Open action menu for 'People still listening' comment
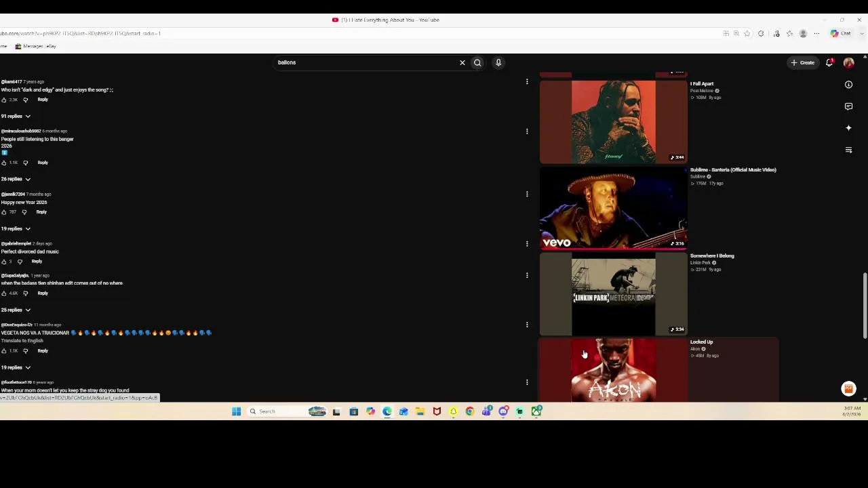The width and height of the screenshot is (868, 488). pyautogui.click(x=527, y=131)
